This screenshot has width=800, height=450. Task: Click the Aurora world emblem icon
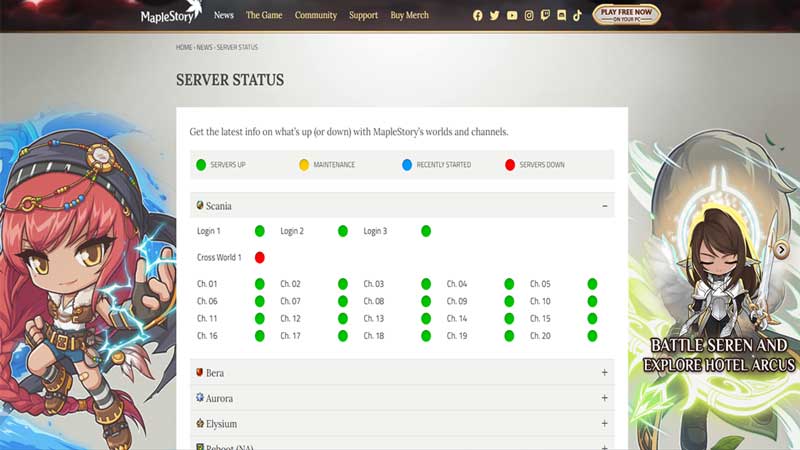pos(200,397)
